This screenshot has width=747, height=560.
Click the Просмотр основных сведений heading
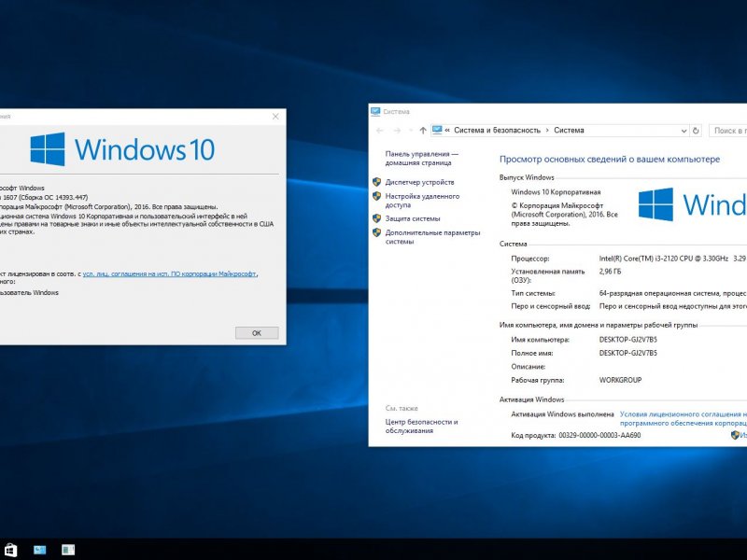(x=610, y=159)
